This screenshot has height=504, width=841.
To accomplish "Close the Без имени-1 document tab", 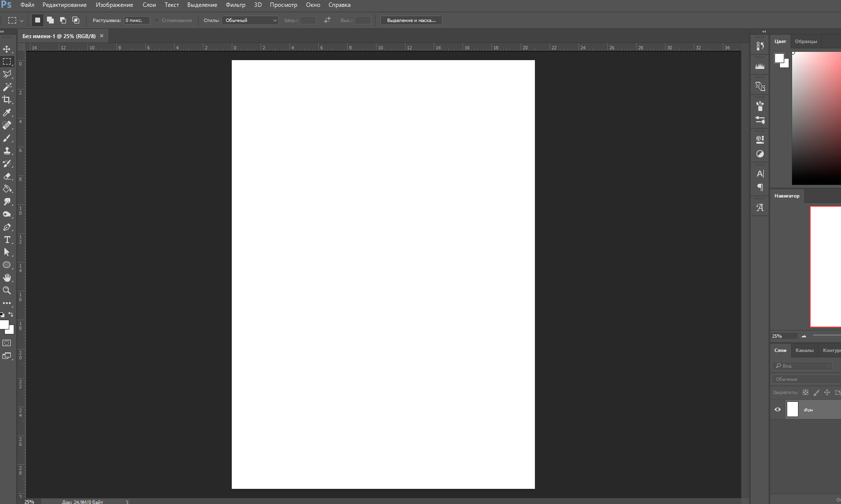I will click(102, 36).
